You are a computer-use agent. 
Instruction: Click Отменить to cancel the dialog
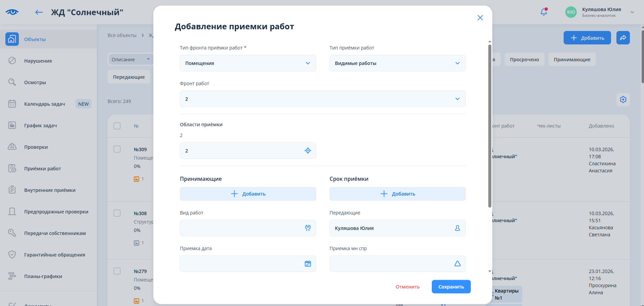(x=407, y=287)
